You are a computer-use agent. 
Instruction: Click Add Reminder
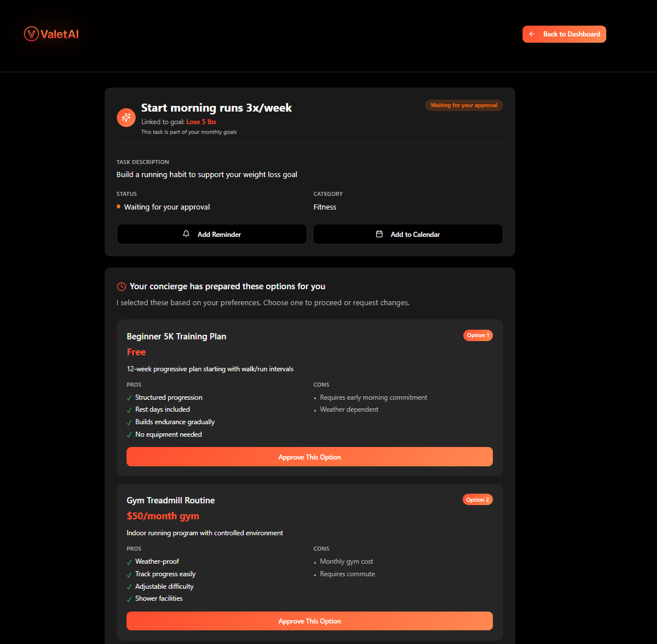[x=211, y=234]
